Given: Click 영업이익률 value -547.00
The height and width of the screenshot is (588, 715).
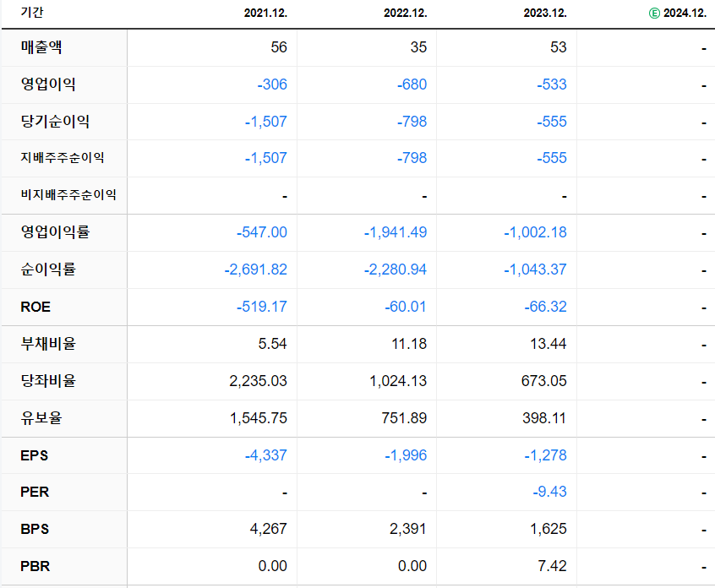Looking at the screenshot, I should (x=262, y=232).
